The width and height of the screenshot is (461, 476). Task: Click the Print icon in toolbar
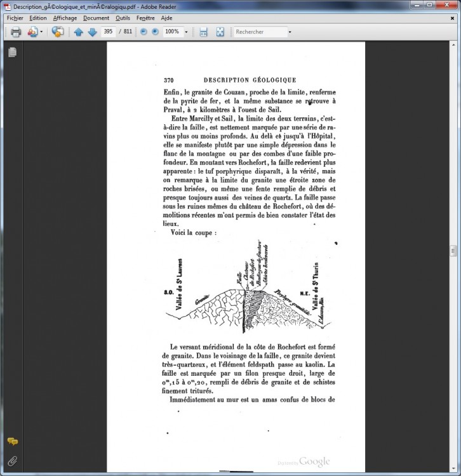16,32
